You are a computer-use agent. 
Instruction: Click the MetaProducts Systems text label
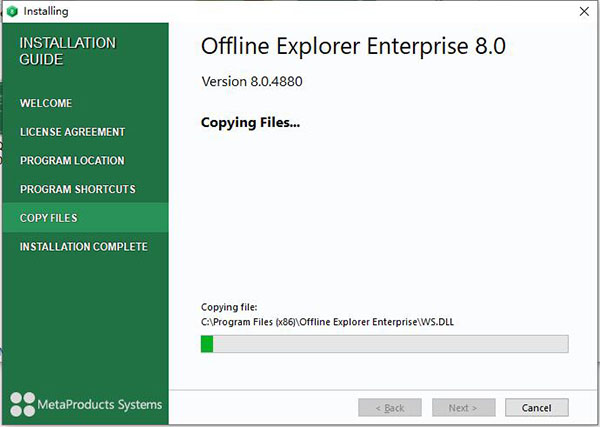[99, 404]
